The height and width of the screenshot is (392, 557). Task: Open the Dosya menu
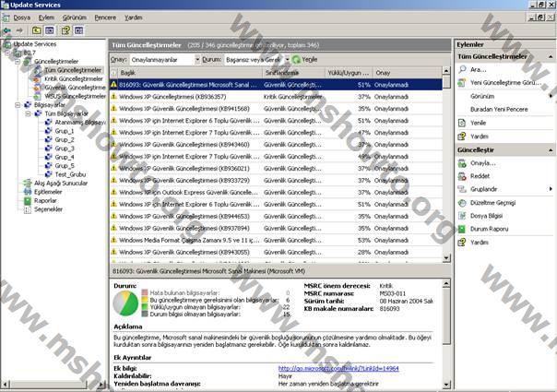(21, 18)
